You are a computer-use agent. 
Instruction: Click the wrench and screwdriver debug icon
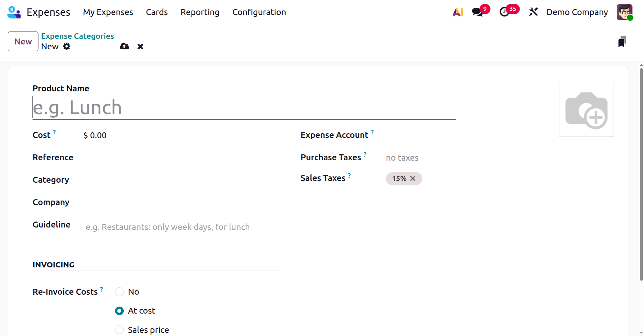tap(533, 12)
